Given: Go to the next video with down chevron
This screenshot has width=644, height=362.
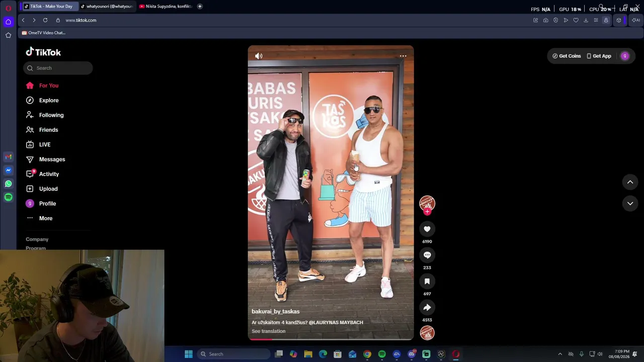Looking at the screenshot, I should pos(630,203).
